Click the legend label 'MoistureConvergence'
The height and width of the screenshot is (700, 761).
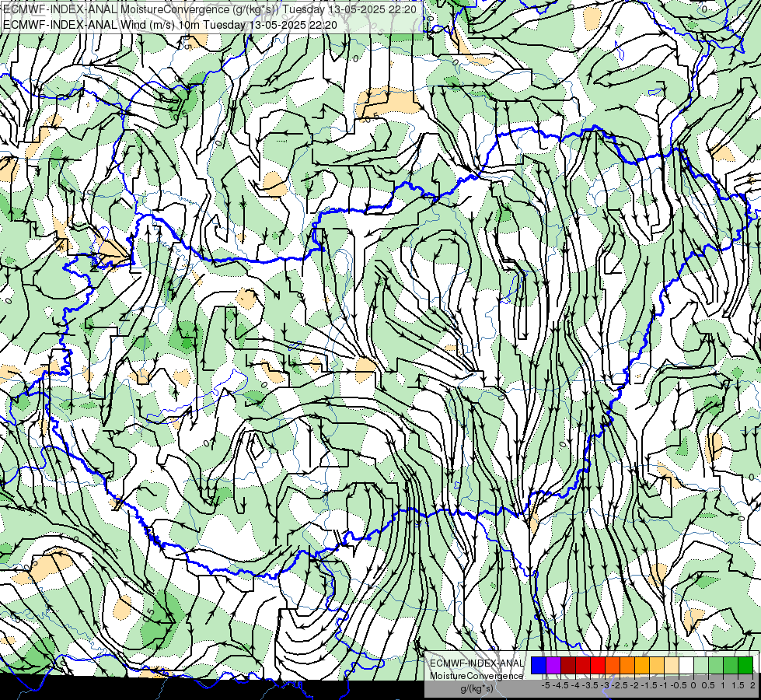tap(476, 676)
